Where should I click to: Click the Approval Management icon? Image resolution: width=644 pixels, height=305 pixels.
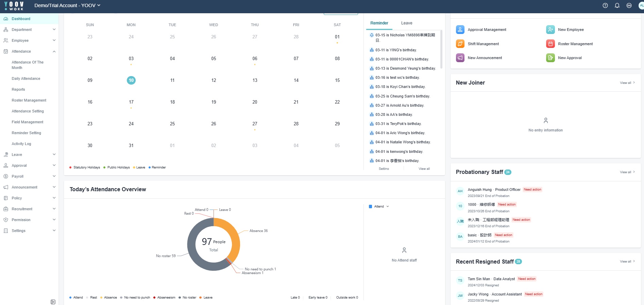tap(460, 30)
